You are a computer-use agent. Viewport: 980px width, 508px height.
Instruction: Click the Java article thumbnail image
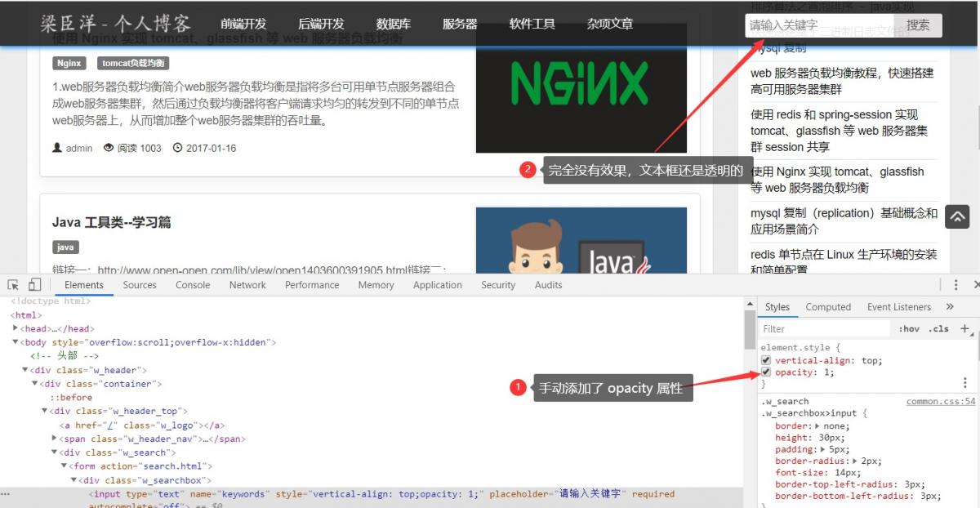(581, 240)
